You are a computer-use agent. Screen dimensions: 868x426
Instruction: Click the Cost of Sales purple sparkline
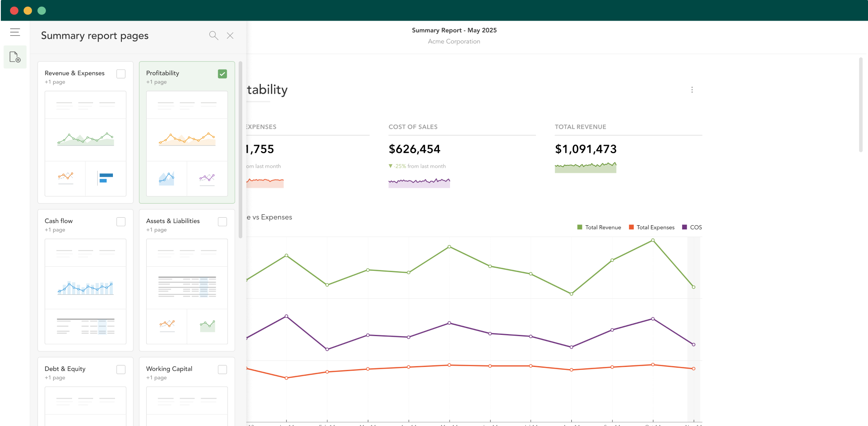[419, 183]
